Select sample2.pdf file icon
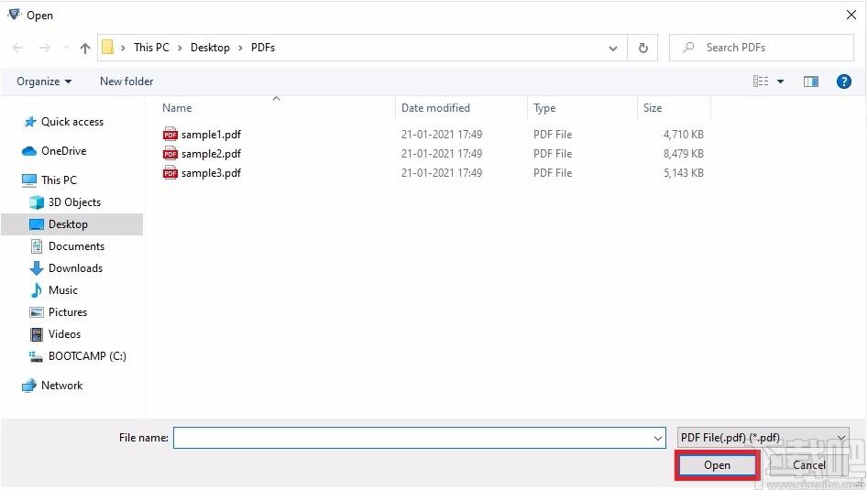 (170, 154)
